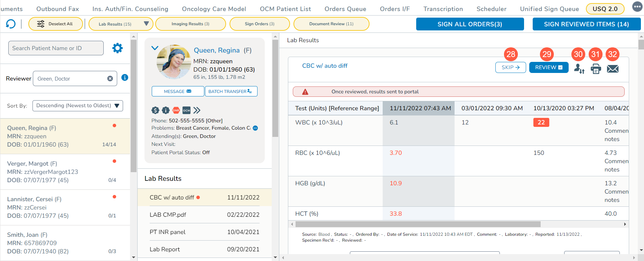
Task: Click the reviewer info icon
Action: pos(125,77)
